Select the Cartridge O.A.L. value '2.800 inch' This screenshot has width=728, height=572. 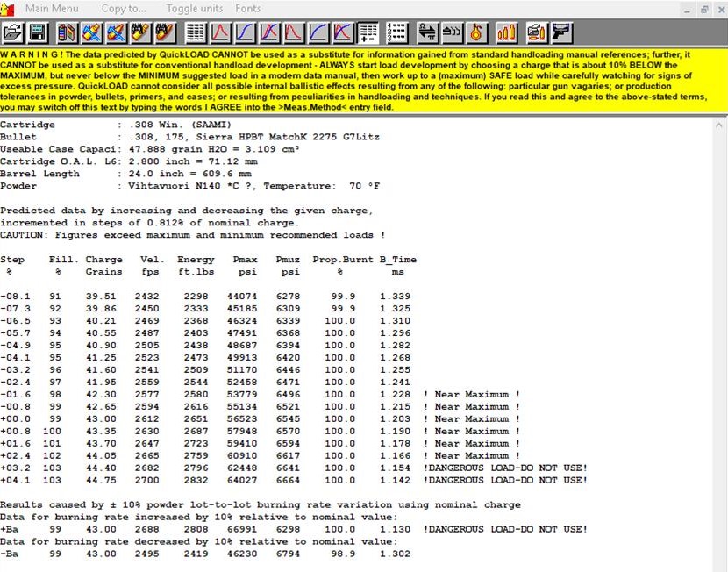[160, 161]
